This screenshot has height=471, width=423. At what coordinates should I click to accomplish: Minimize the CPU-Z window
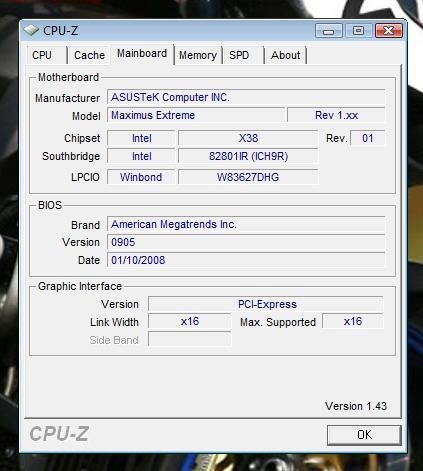coord(329,31)
